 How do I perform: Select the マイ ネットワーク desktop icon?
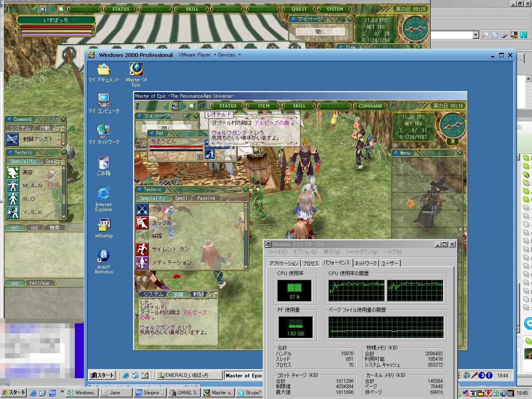(103, 135)
